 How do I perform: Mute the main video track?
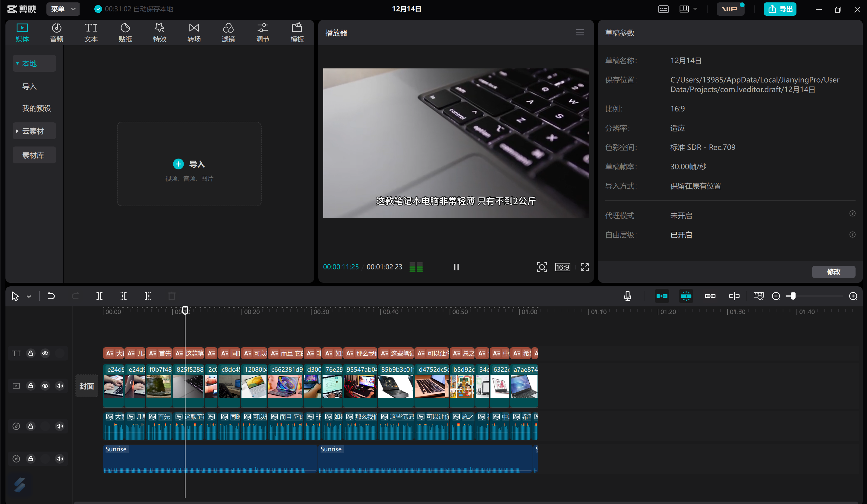point(59,386)
